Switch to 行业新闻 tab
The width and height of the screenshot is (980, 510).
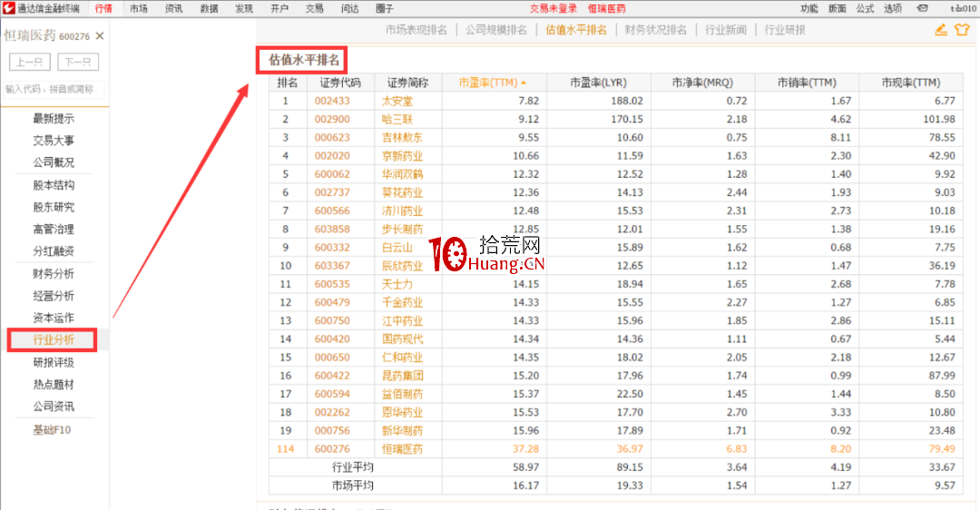click(726, 30)
